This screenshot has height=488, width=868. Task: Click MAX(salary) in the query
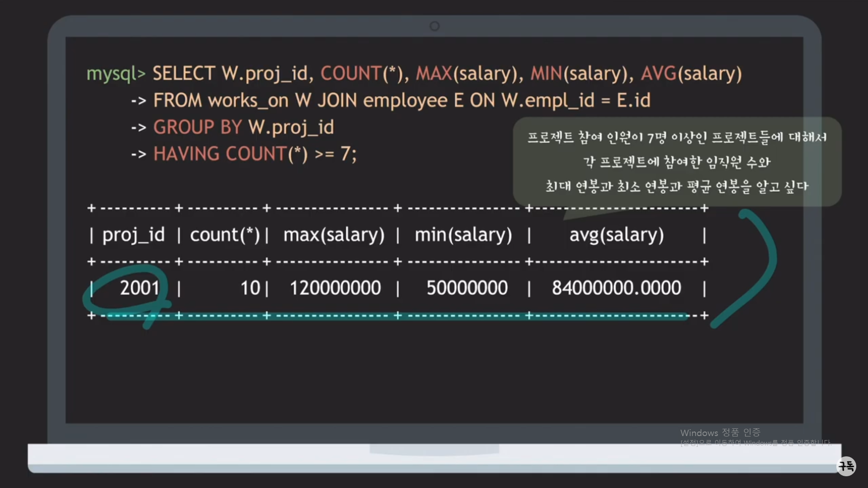[x=466, y=74]
